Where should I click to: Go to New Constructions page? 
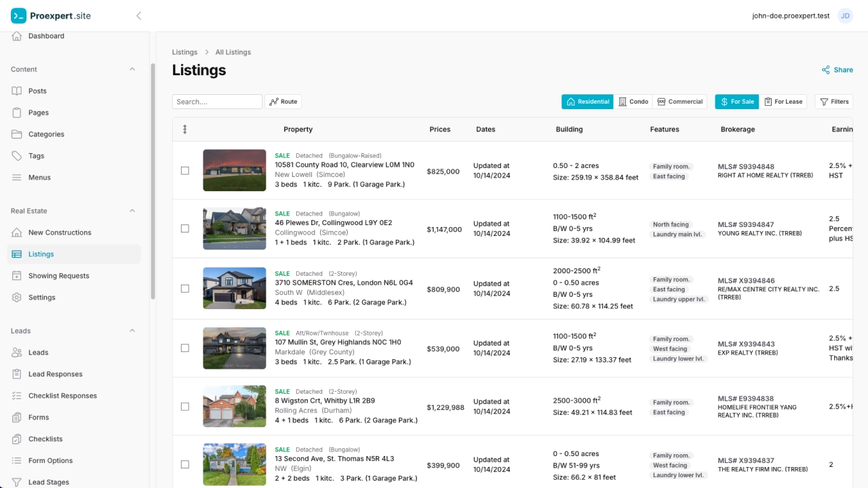point(60,232)
